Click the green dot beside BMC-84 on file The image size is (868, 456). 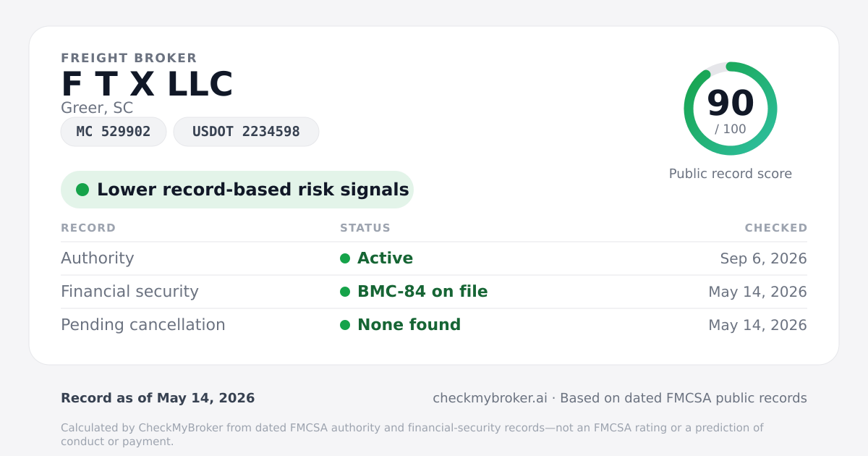tap(345, 292)
